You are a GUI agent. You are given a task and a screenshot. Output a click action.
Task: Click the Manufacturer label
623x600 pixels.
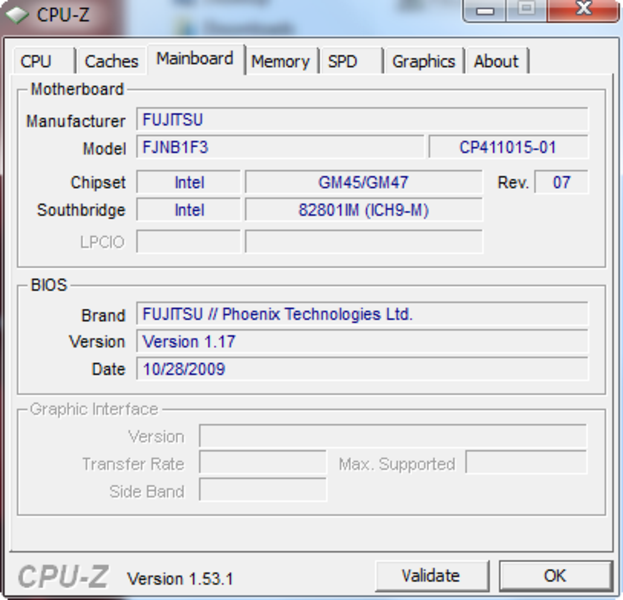(75, 121)
